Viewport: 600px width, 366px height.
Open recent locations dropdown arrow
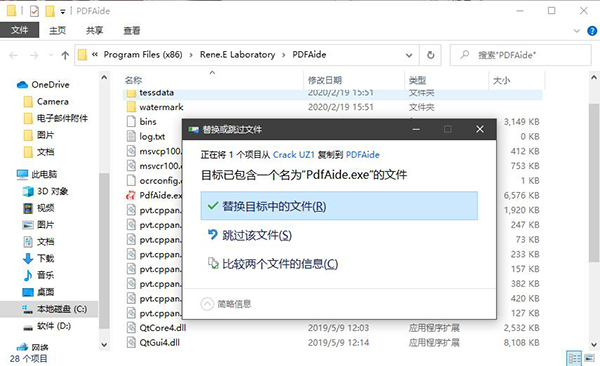pos(51,56)
